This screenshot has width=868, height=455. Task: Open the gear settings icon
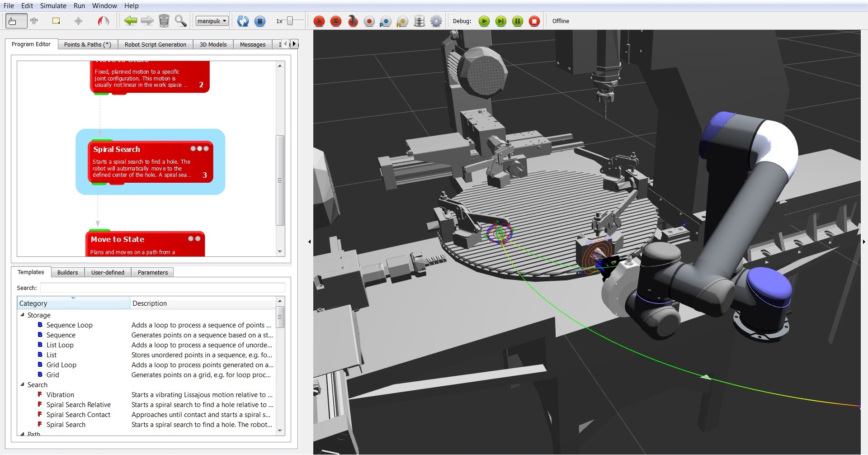tap(436, 21)
